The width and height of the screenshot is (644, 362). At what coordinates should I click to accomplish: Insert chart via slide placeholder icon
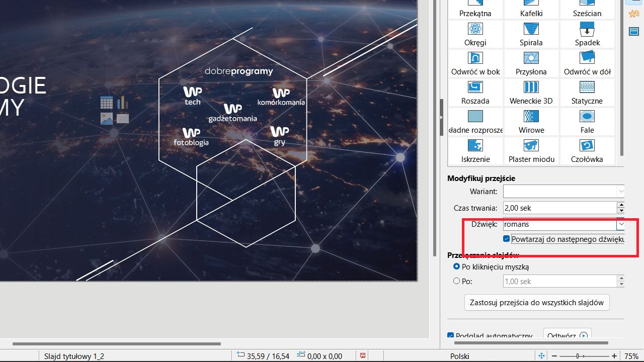pos(123,103)
